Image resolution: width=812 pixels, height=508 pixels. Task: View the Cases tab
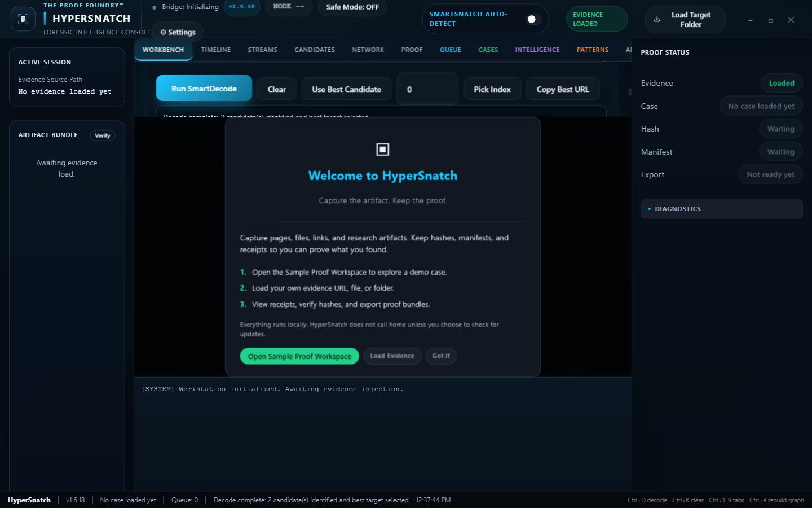pyautogui.click(x=488, y=50)
